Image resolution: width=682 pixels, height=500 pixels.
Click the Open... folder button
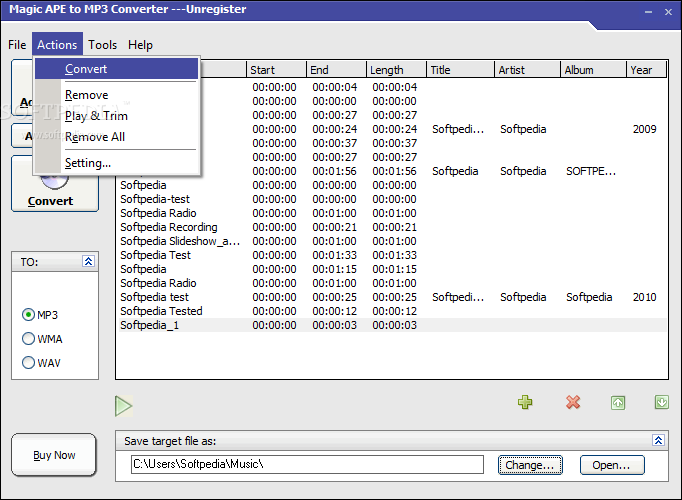[612, 465]
